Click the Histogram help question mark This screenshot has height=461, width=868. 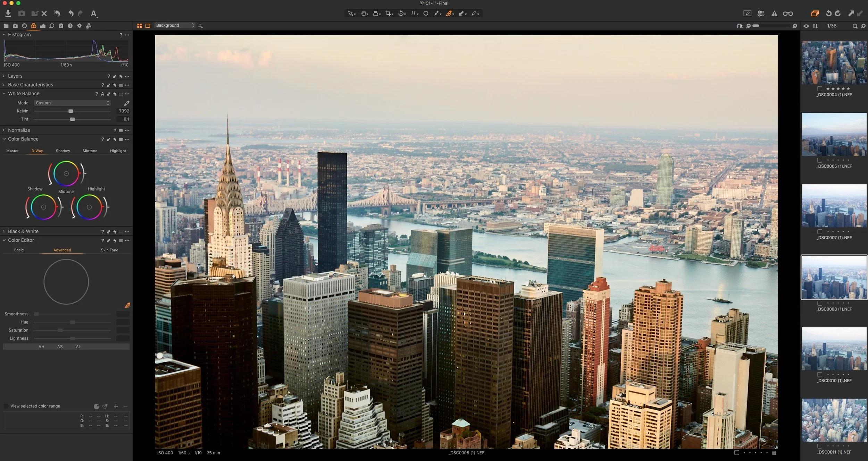pos(121,35)
